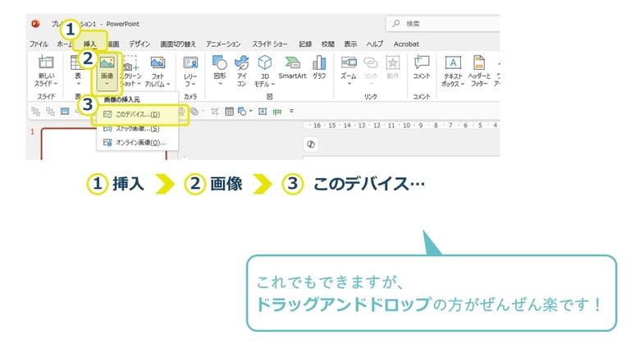The height and width of the screenshot is (362, 644).
Task: Click the 検索 search field
Action: click(443, 24)
